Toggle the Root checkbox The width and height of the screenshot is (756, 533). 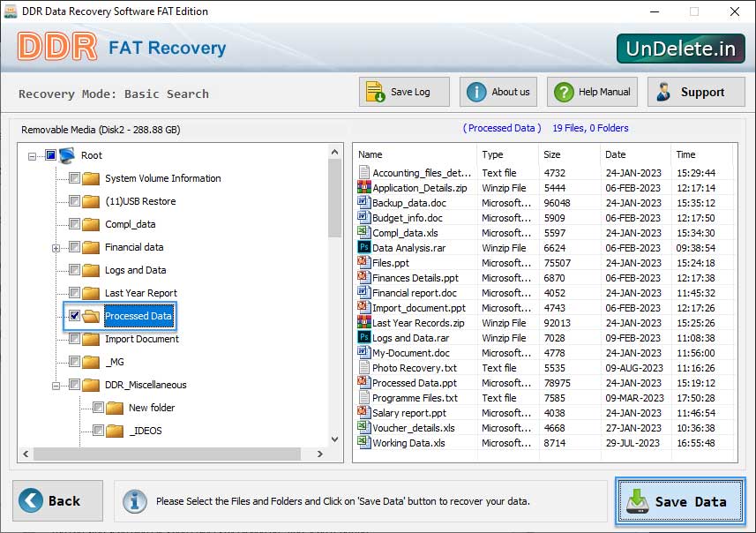tap(50, 155)
